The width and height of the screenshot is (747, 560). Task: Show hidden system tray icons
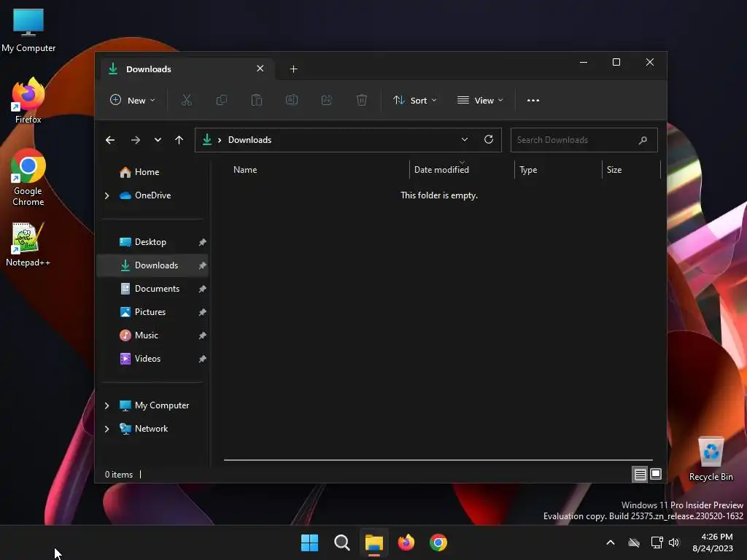[611, 542]
